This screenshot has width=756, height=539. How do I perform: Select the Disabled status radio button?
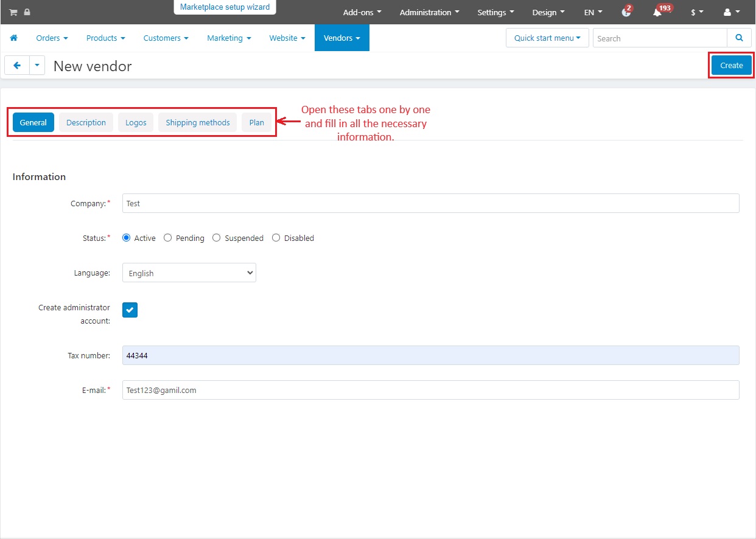(x=276, y=238)
